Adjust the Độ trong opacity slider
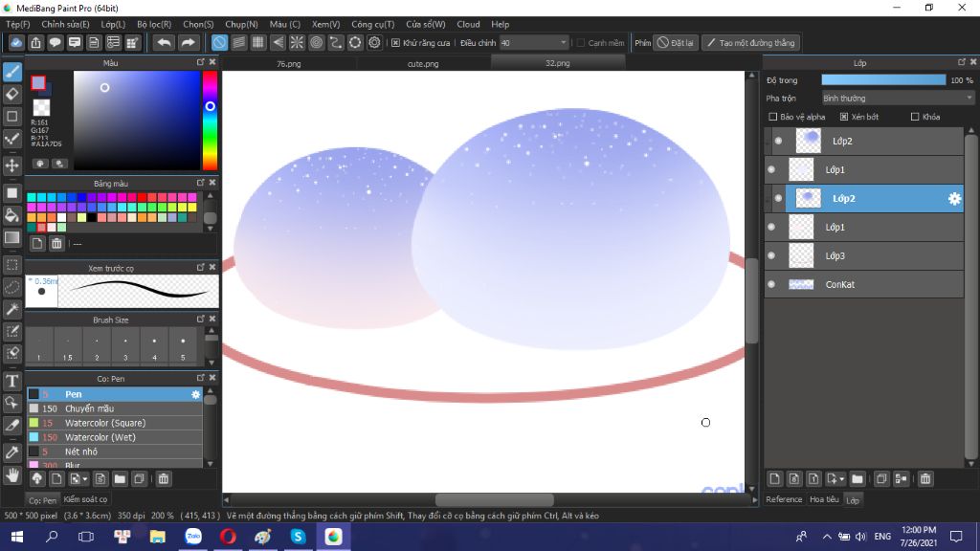Viewport: 980px width, 551px height. click(883, 80)
